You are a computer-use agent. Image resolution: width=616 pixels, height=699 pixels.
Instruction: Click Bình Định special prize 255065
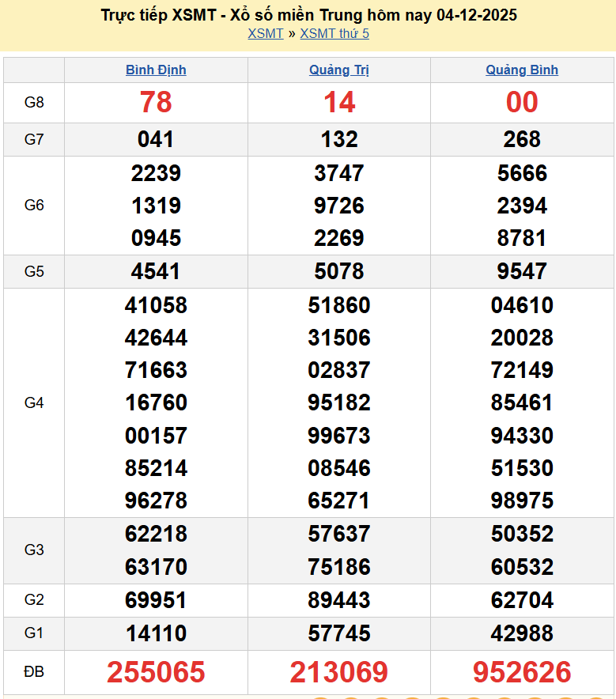pos(156,672)
